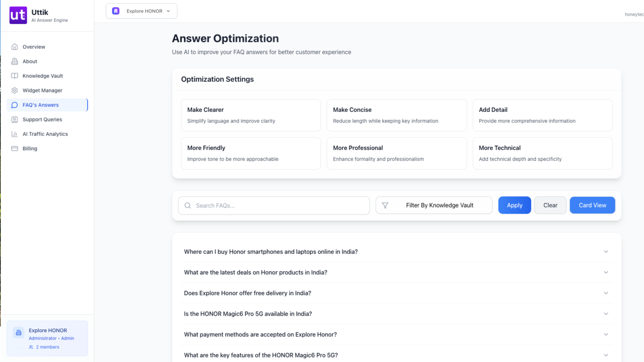
Task: Open Filter By Knowledge Vault
Action: [440, 205]
